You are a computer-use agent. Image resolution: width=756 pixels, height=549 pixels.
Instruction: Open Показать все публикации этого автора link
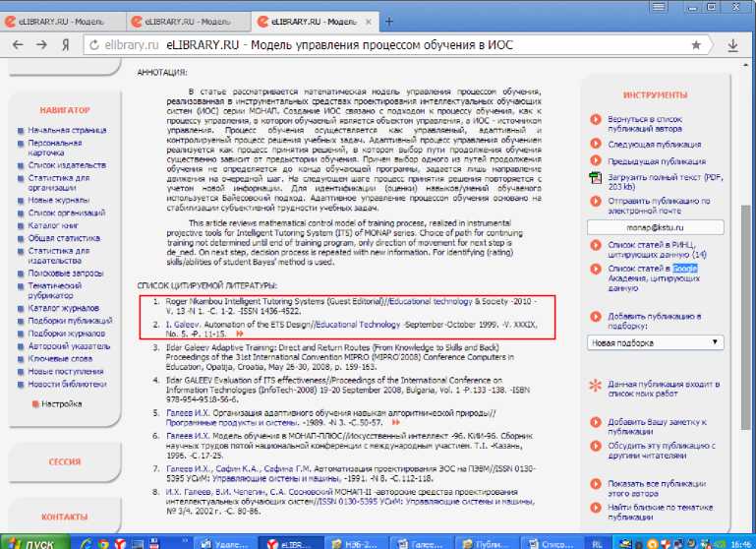pyautogui.click(x=657, y=488)
